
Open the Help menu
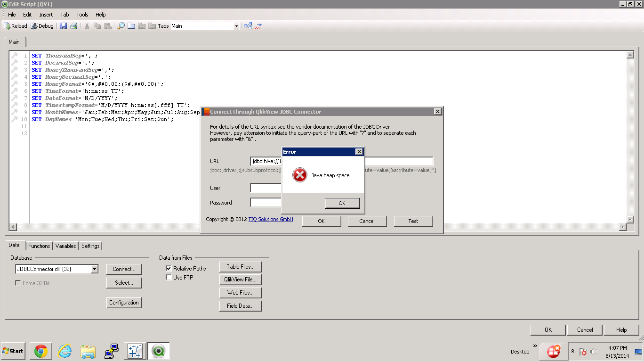101,15
